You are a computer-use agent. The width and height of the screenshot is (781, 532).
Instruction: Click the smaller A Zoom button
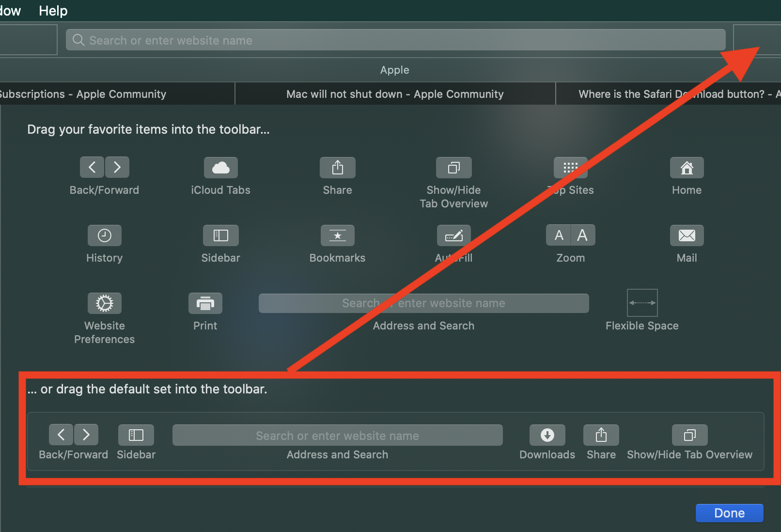point(559,235)
